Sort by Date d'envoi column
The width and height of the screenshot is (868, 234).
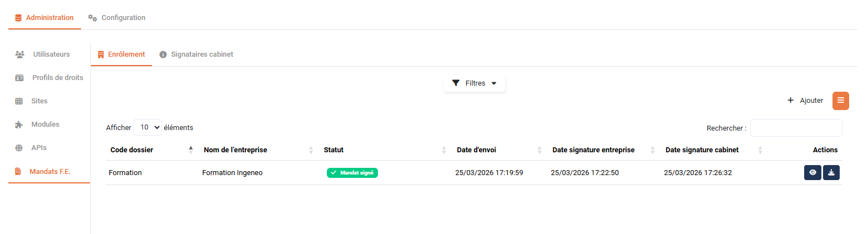point(476,150)
